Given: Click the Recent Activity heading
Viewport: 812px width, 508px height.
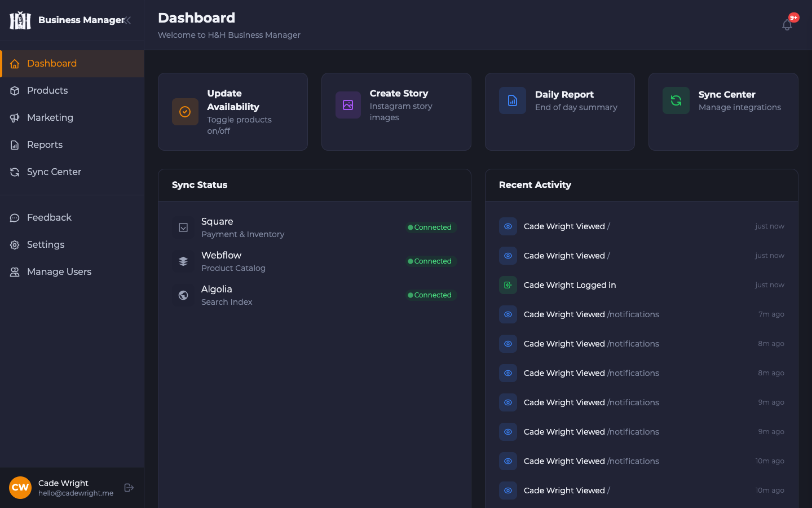Looking at the screenshot, I should pos(535,185).
